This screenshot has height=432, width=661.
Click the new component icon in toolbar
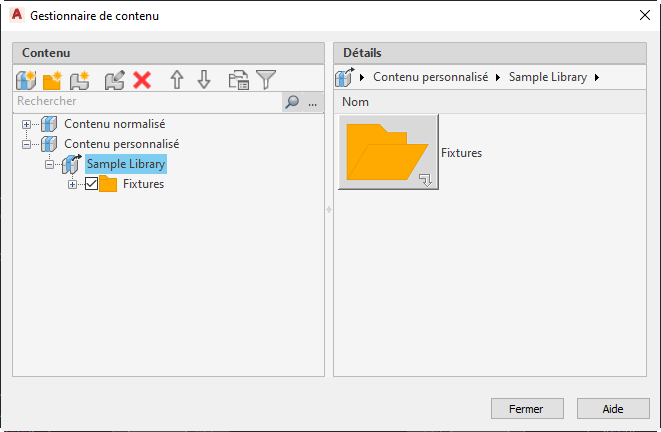(80, 80)
